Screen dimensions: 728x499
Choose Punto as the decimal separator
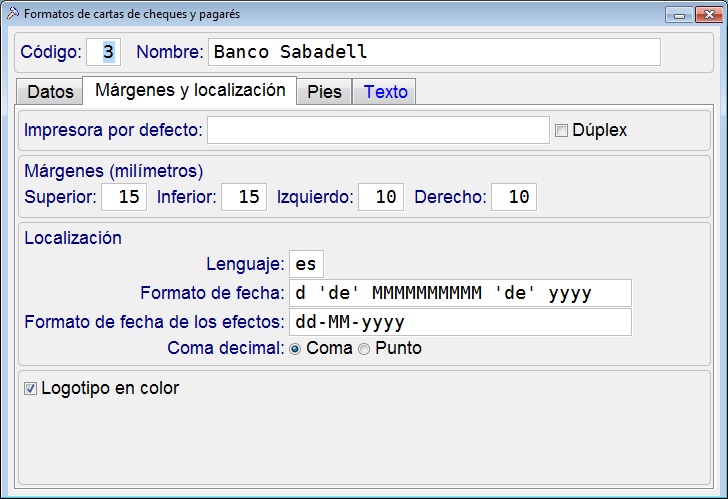(364, 349)
